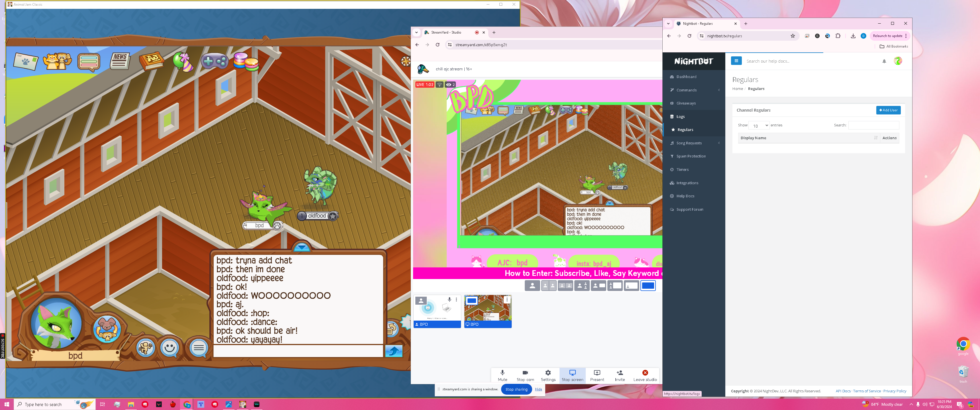The width and height of the screenshot is (980, 410).
Task: Open the pets button beside the avatar
Action: click(107, 329)
